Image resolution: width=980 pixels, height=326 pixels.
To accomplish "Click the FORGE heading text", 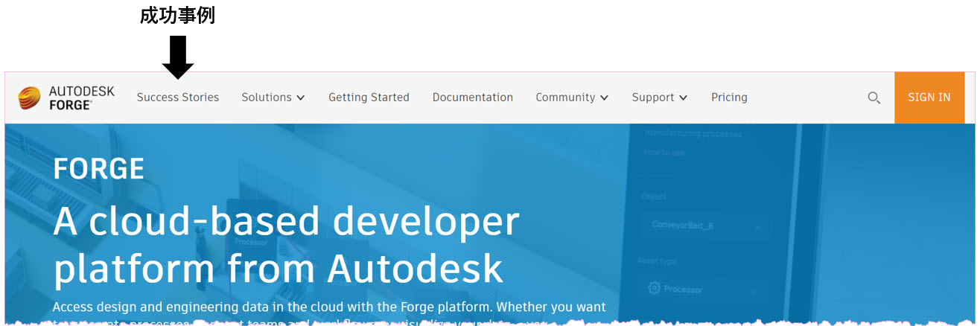I will pos(99,170).
